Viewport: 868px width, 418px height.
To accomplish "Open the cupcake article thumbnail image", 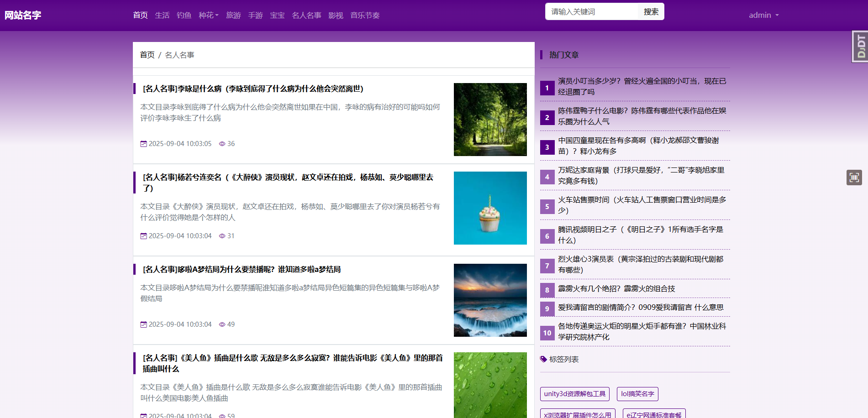I will (490, 208).
